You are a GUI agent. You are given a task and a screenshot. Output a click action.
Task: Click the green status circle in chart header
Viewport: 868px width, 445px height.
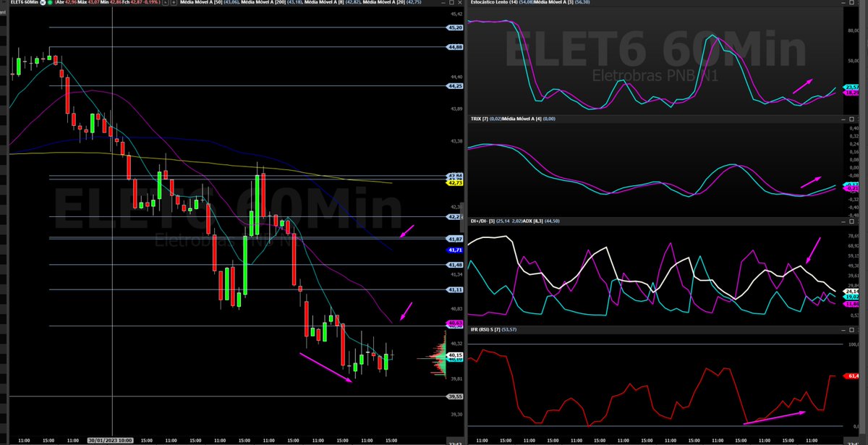click(50, 2)
